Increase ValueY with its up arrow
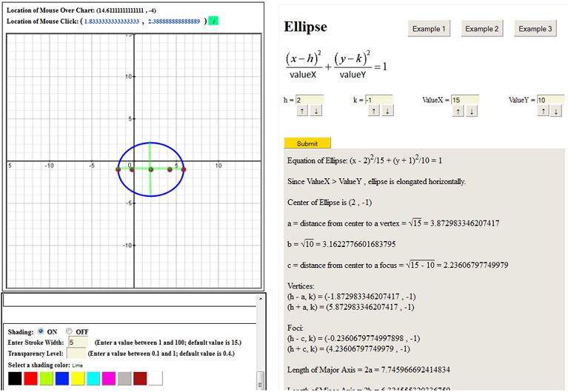This screenshot has width=568, height=392. [543, 111]
